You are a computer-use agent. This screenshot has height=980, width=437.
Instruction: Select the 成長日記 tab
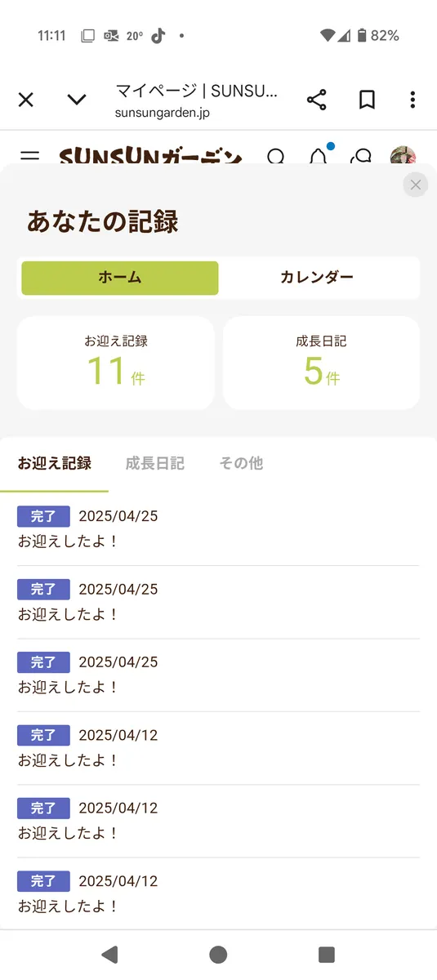(155, 463)
